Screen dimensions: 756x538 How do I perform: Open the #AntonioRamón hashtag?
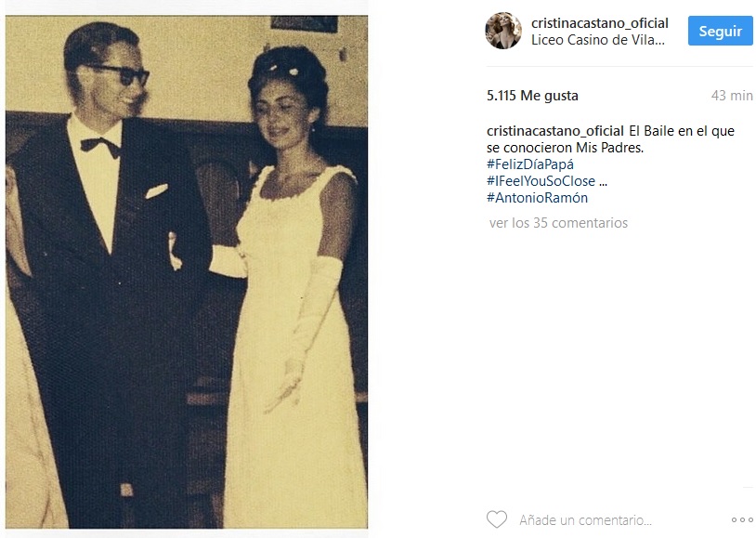(x=537, y=198)
